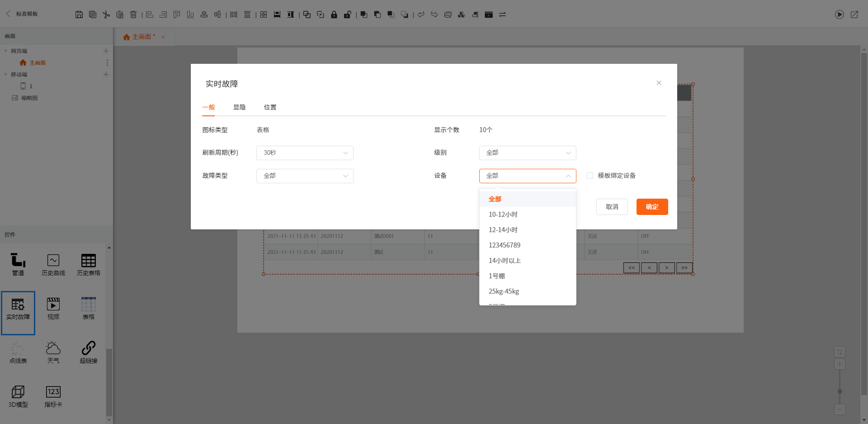
Task: Add a page under 移动端
Action: 106,74
